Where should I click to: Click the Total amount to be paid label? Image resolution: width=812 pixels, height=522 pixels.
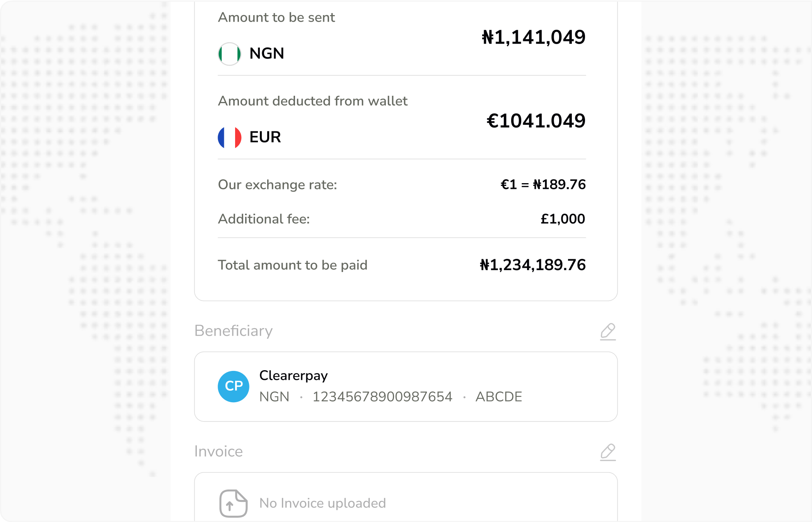tap(293, 265)
